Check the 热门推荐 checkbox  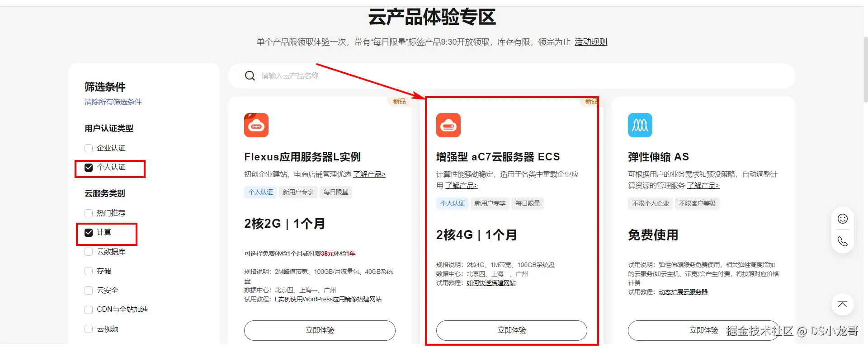pyautogui.click(x=89, y=213)
